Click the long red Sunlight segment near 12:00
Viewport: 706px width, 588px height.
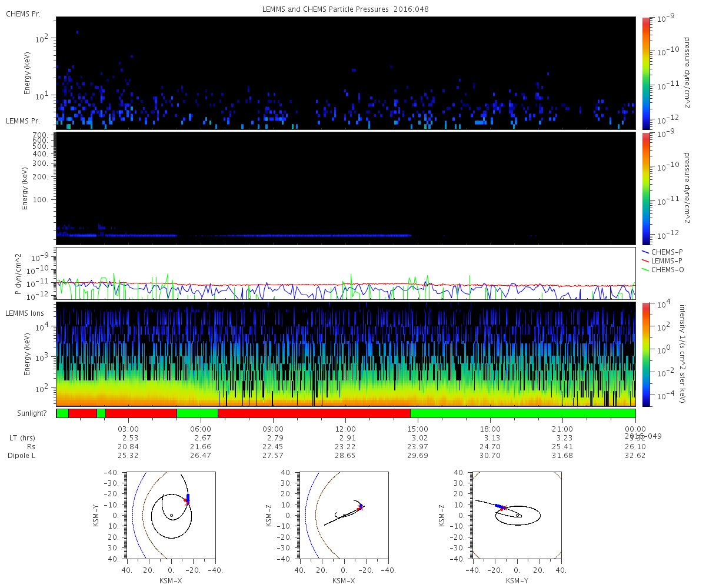314,413
